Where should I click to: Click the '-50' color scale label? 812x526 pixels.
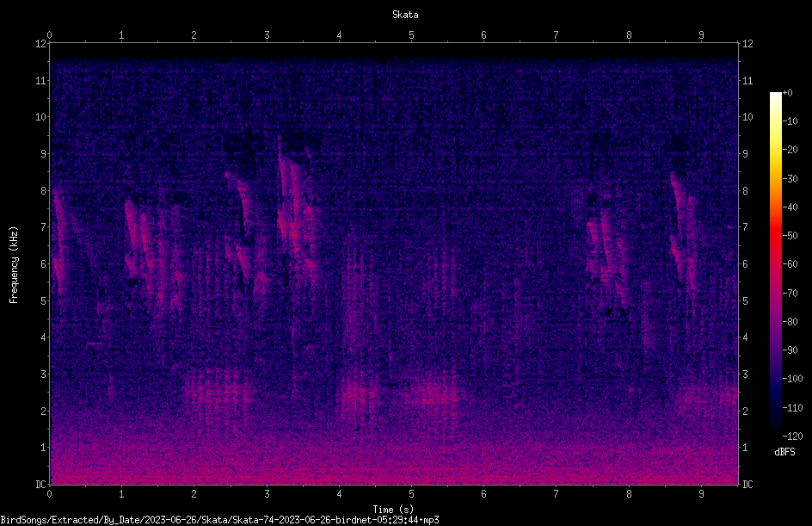(790, 236)
